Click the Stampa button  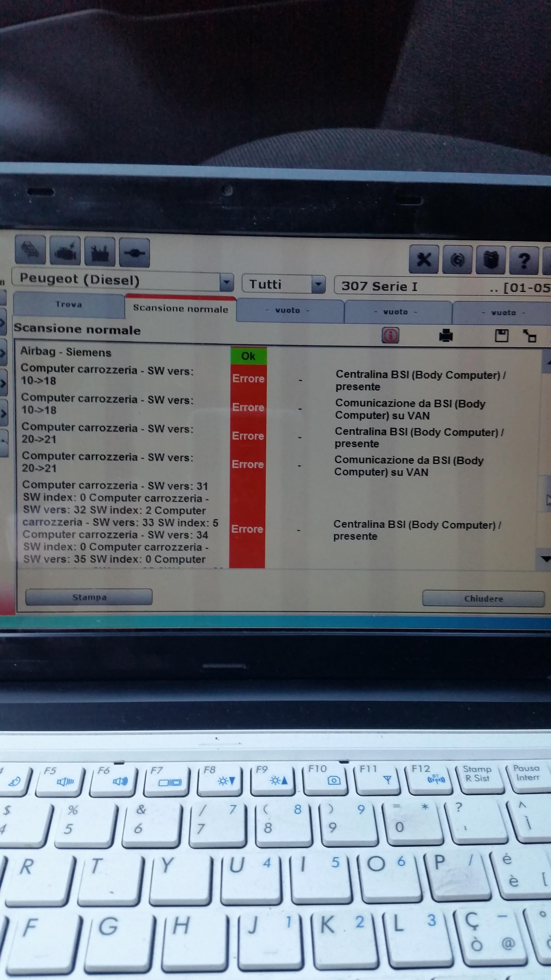coord(89,597)
